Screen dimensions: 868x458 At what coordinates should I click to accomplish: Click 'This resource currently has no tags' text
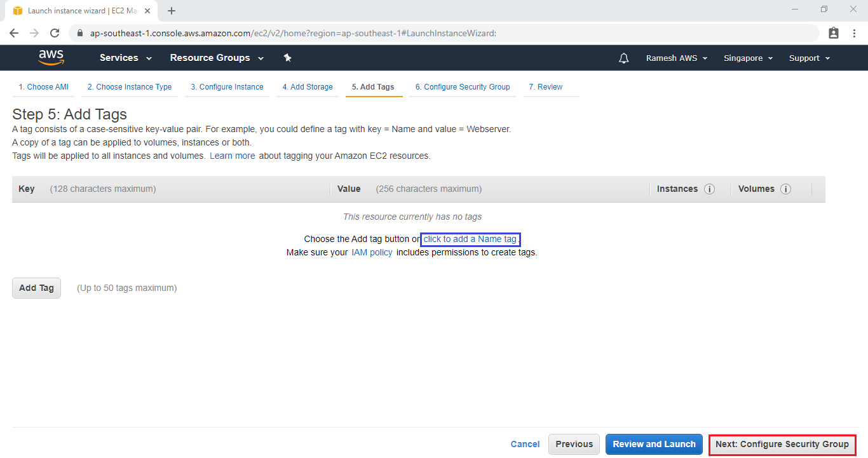(x=412, y=217)
